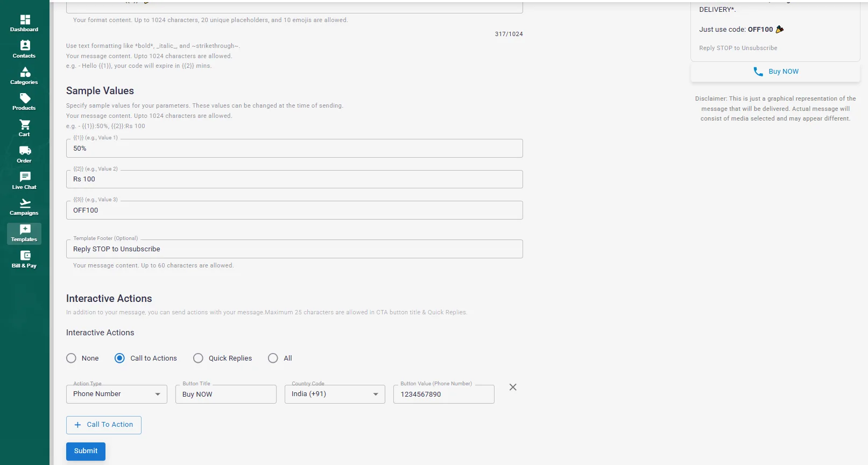Edit the Template Footer field
The height and width of the screenshot is (465, 868).
click(x=294, y=249)
